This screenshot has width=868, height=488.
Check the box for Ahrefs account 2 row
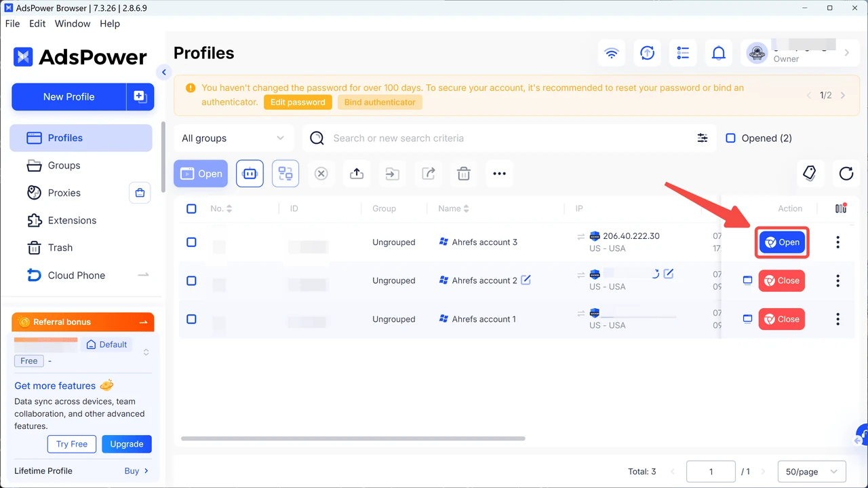coord(191,280)
